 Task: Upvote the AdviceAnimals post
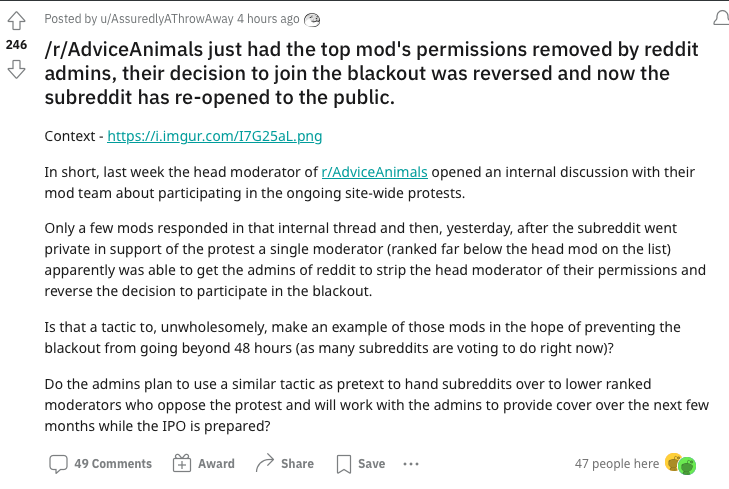click(16, 21)
